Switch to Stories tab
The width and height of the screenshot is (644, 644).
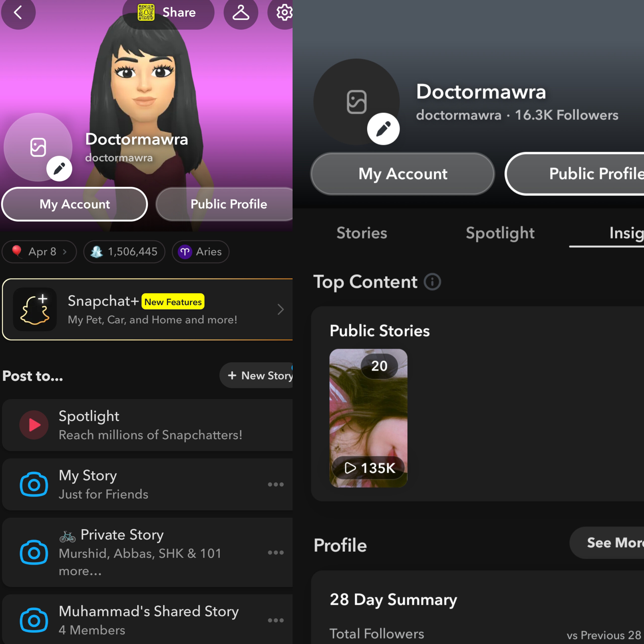[362, 233]
